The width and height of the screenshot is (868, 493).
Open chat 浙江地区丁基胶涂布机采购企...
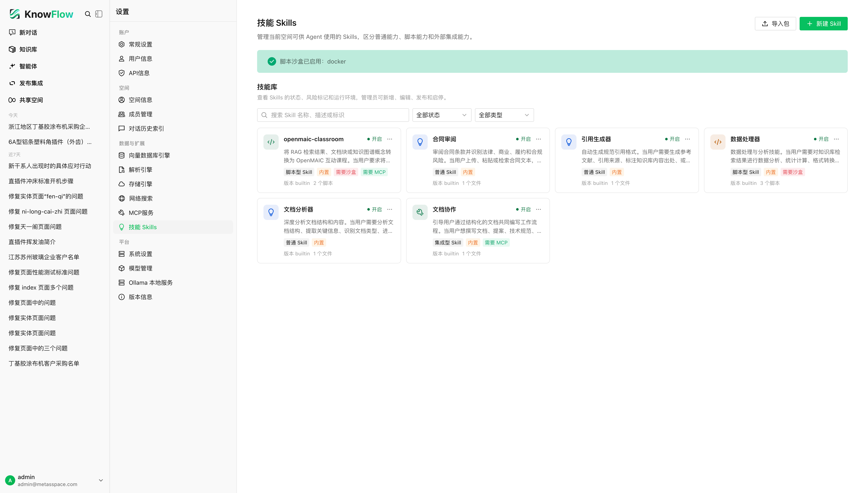(x=49, y=127)
